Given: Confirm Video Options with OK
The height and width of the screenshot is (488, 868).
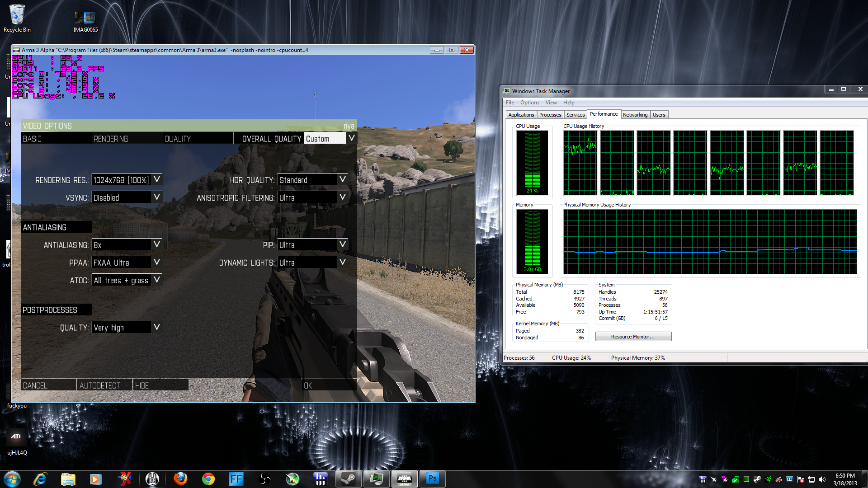Looking at the screenshot, I should click(329, 385).
